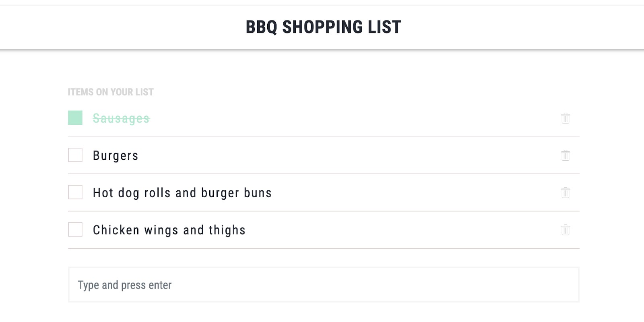
Task: Uncheck the green Sausages checkbox
Action: [x=75, y=118]
